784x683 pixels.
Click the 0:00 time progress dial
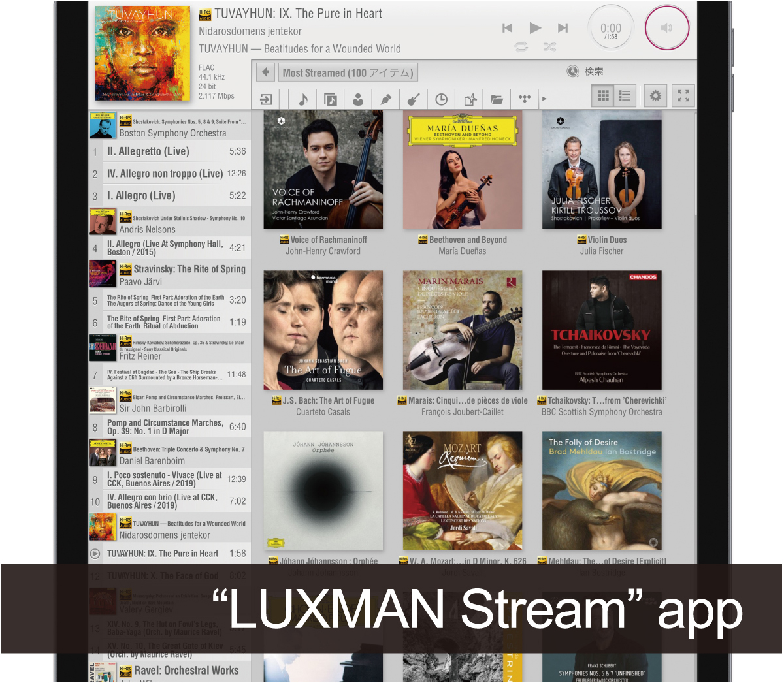tap(611, 28)
